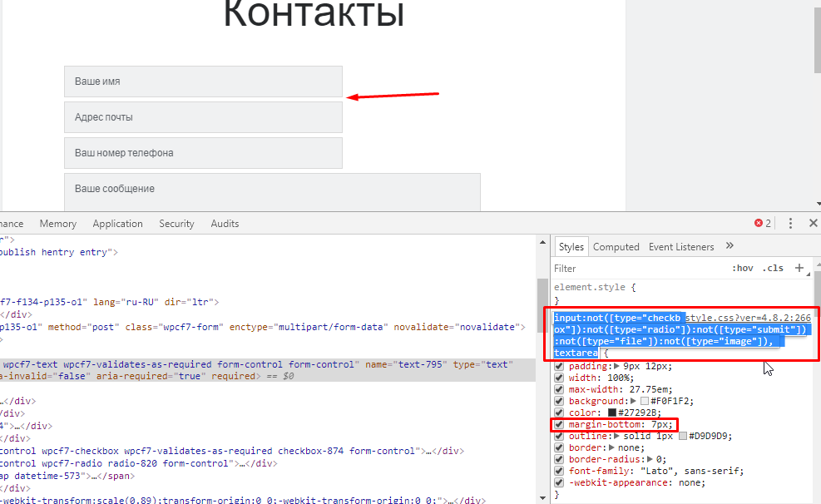Viewport: 821px width, 504px height.
Task: Expand the border-radius shorthand arrow
Action: click(648, 459)
